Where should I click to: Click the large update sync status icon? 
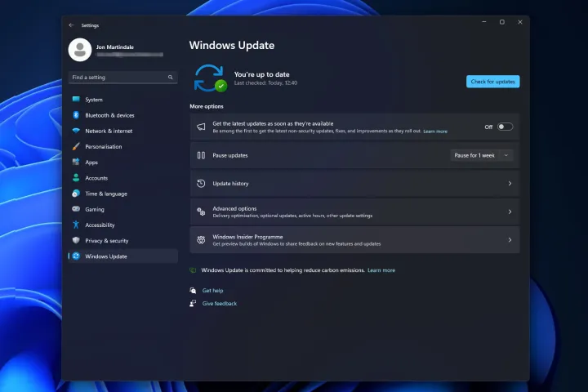tap(210, 78)
